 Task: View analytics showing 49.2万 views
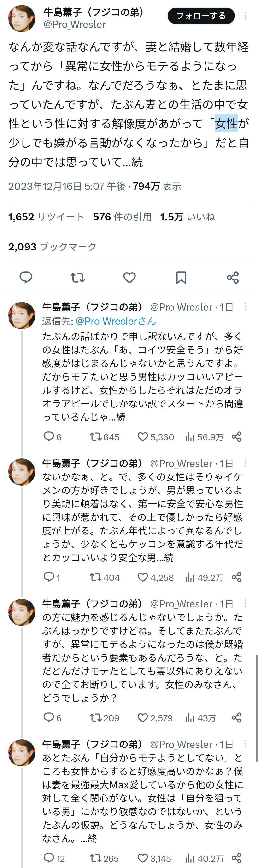204,577
